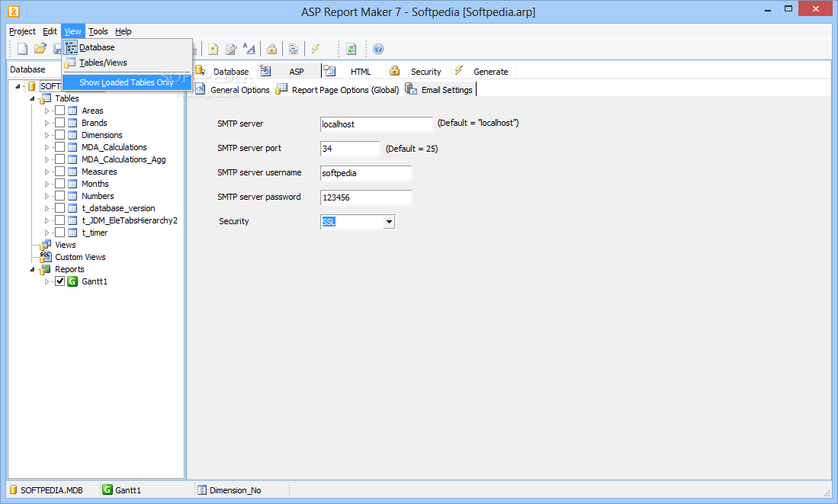Open the Help menu
This screenshot has width=838, height=504.
pyautogui.click(x=124, y=31)
